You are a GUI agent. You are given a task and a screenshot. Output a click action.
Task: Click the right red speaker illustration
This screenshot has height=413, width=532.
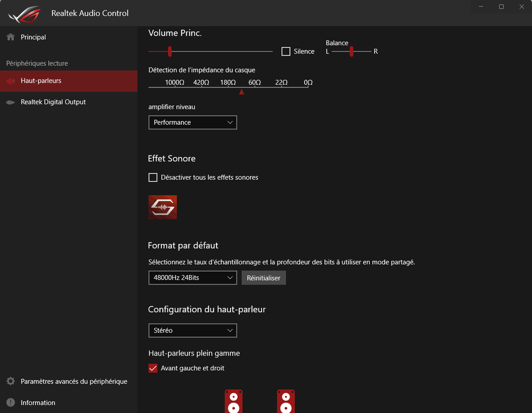(x=285, y=401)
